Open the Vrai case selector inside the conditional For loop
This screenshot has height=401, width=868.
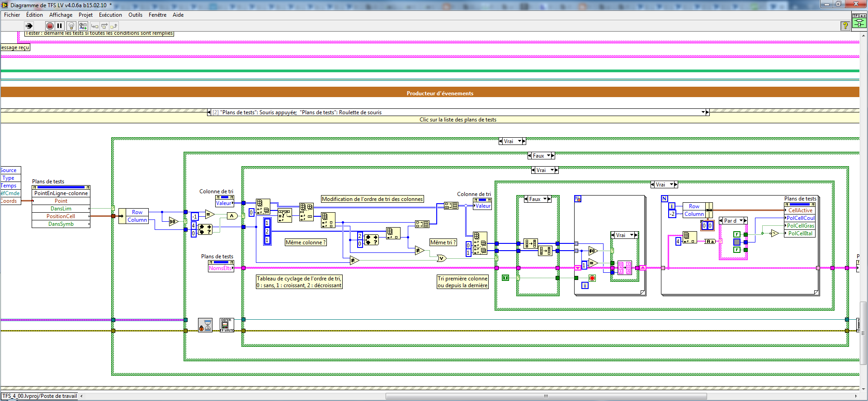(x=632, y=235)
